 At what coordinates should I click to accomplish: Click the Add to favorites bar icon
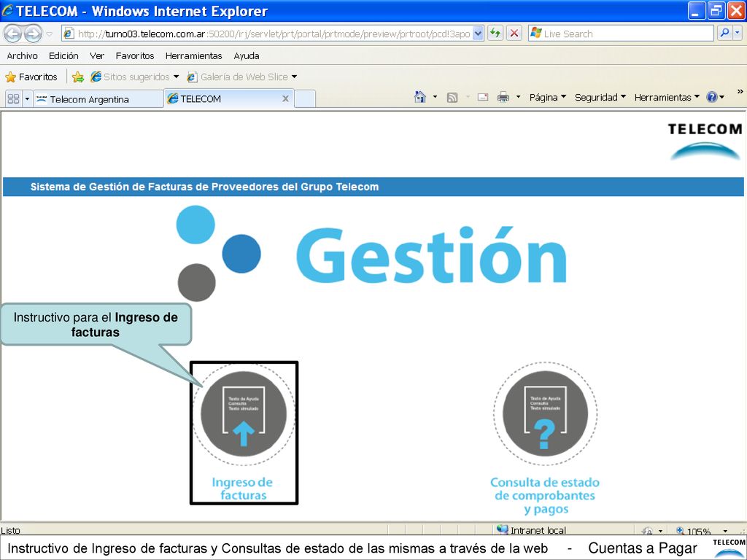tap(77, 77)
